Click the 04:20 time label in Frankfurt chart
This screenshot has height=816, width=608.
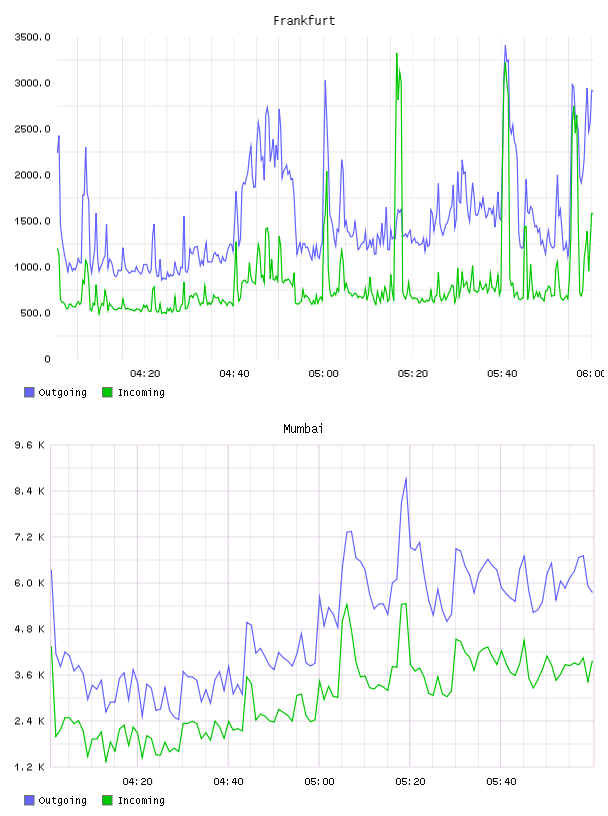point(145,374)
